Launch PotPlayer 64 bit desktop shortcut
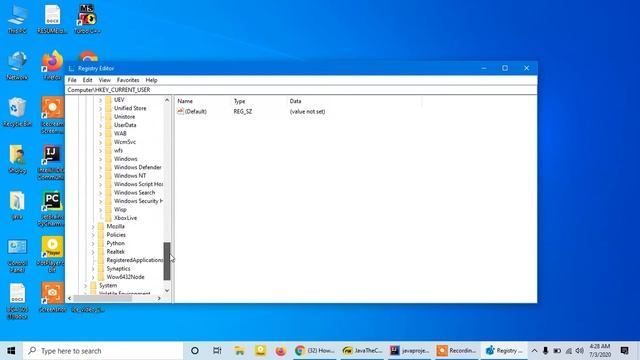640x360 pixels. point(52,255)
